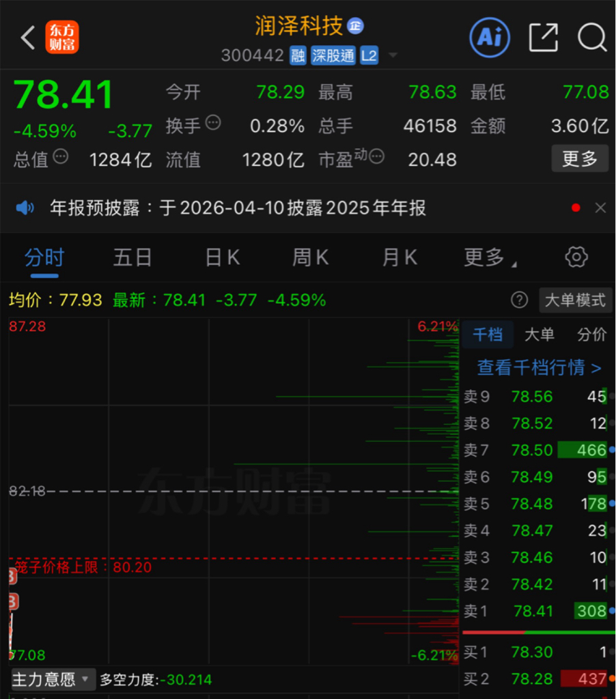Tap the 企 badge next to 润泽科技
Image resolution: width=616 pixels, height=699 pixels.
click(x=356, y=26)
